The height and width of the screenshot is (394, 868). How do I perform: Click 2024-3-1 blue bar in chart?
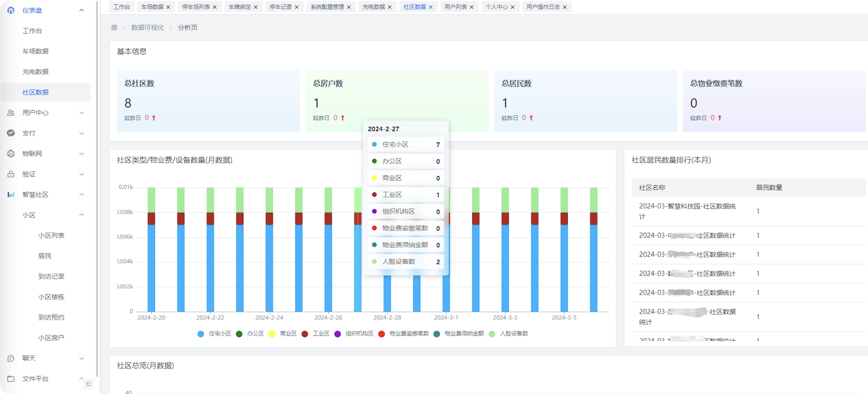coord(446,293)
